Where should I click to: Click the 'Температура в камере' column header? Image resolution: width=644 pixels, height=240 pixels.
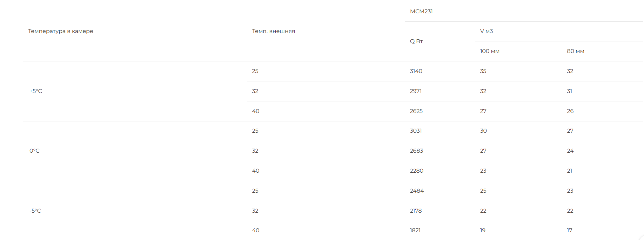(61, 31)
